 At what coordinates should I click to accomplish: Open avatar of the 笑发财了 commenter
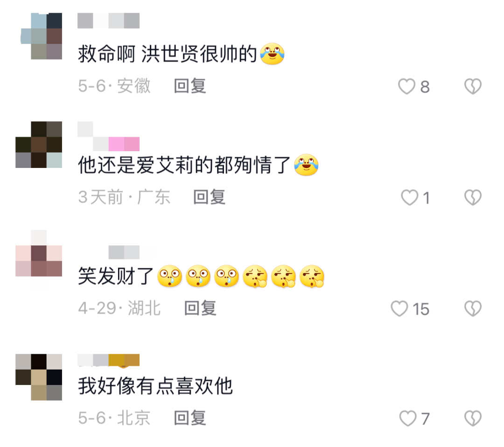tap(39, 261)
